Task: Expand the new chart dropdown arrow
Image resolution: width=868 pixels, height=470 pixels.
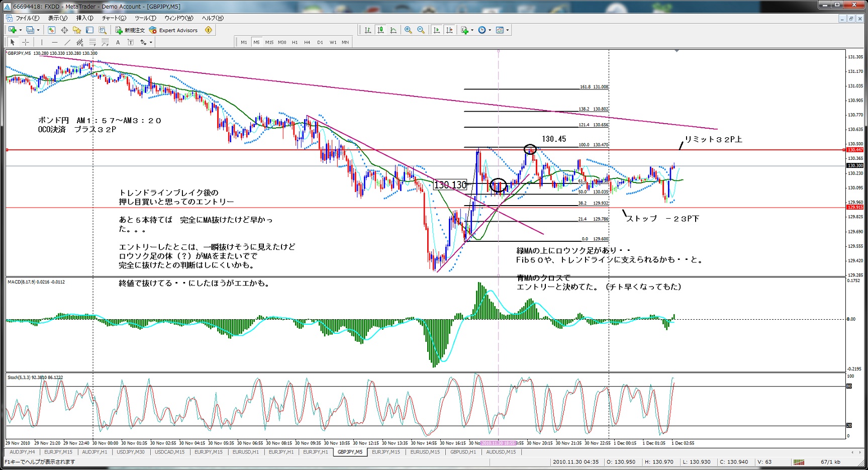Action: 20,30
